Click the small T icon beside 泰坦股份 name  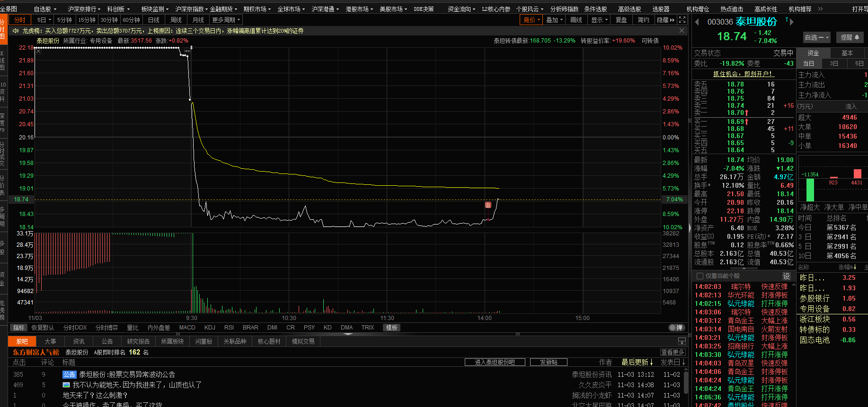point(787,20)
